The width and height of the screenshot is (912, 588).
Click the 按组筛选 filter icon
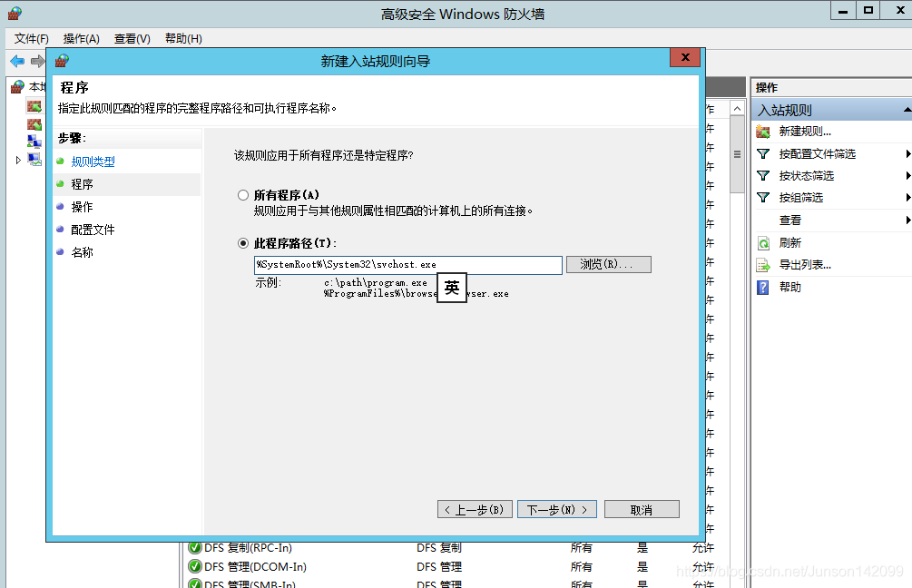point(763,198)
